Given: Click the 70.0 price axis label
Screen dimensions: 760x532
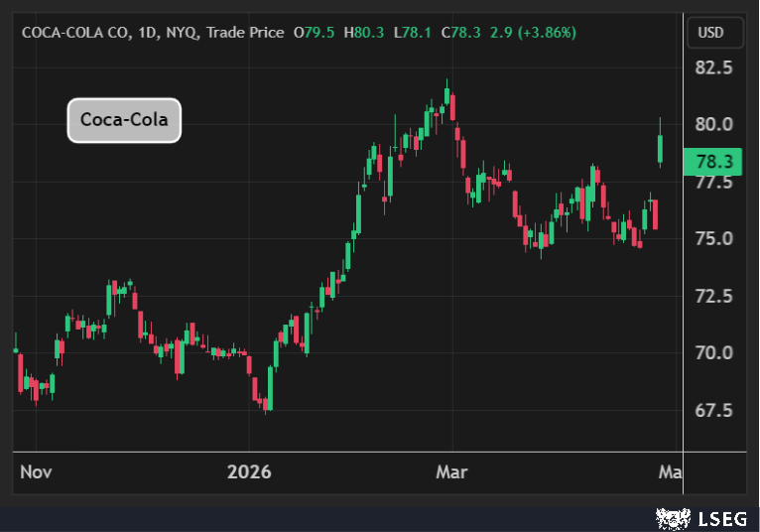Looking at the screenshot, I should coord(713,353).
